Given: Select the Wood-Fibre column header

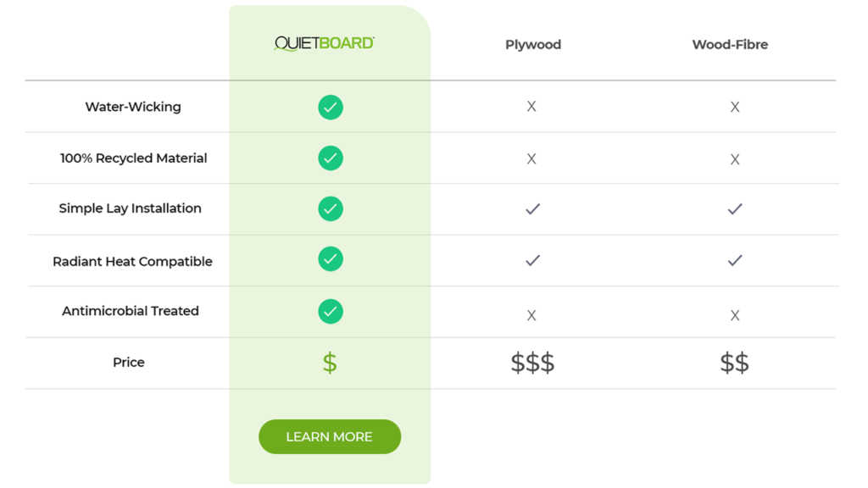Looking at the screenshot, I should [x=730, y=44].
